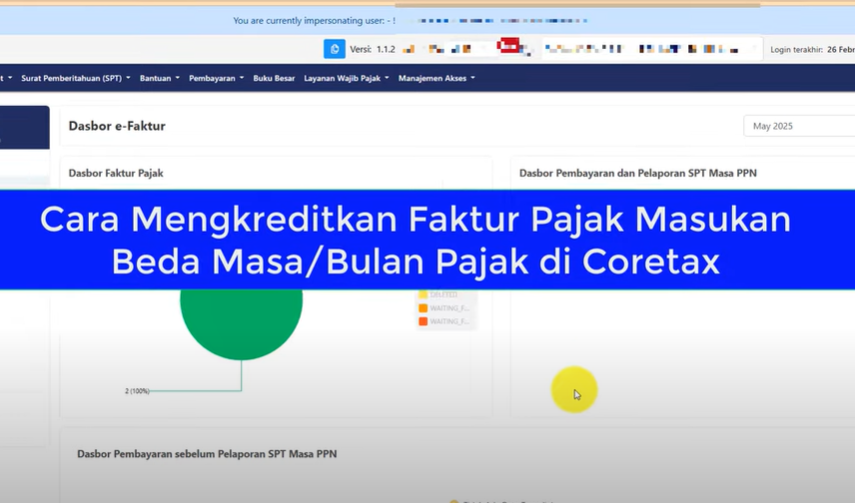Click Dasbor Pembayaran sebelum Pelaporan SPT Masa PPN title
Viewport: 855px width, 503px height.
(207, 454)
